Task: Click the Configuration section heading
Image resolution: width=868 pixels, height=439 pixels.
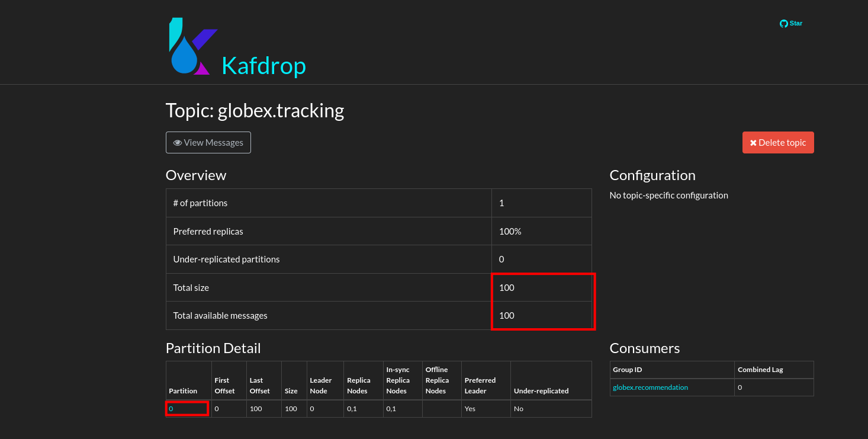Action: tap(652, 175)
